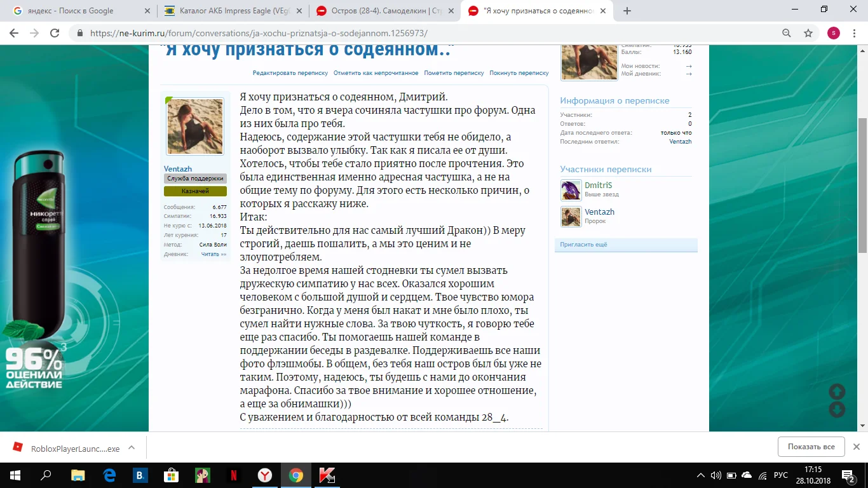The image size is (868, 488).
Task: Open the volume control in the system tray
Action: [716, 475]
